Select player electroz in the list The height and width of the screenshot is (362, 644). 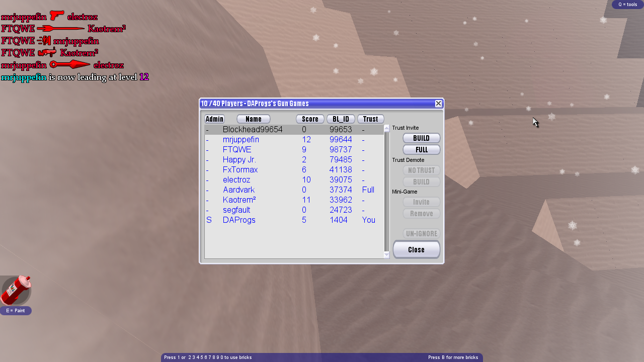(294, 180)
